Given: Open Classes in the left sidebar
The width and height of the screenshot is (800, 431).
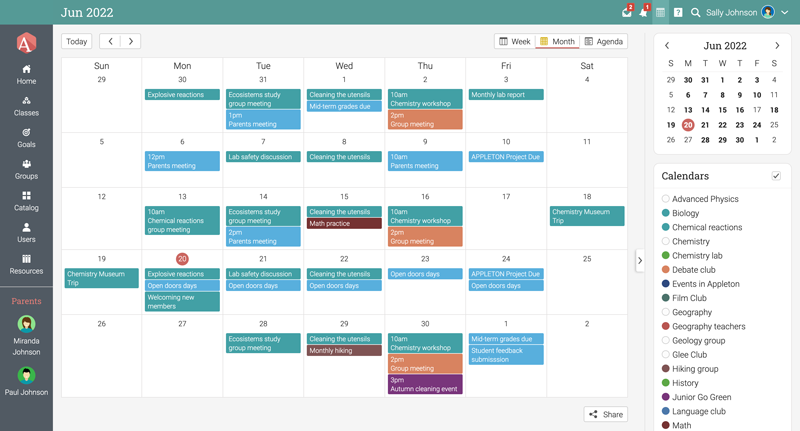Looking at the screenshot, I should click(26, 106).
